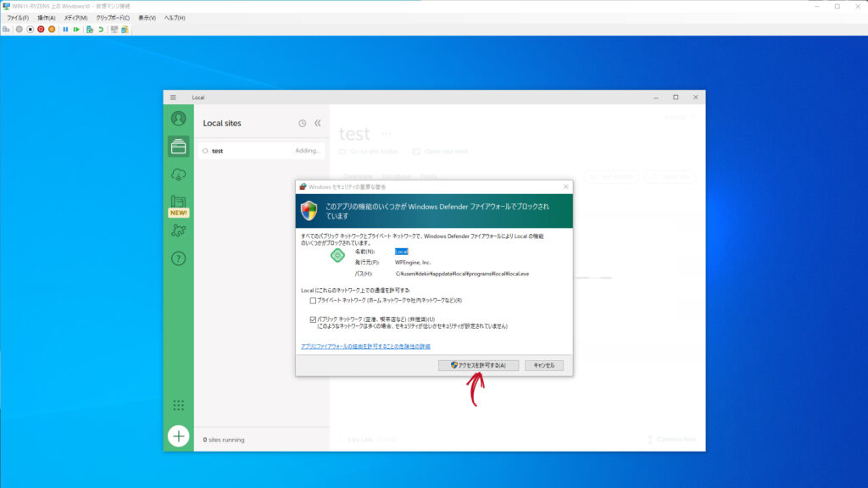The width and height of the screenshot is (868, 488).
Task: Click the WPEngine, Inc. publisher text
Action: coord(413,263)
